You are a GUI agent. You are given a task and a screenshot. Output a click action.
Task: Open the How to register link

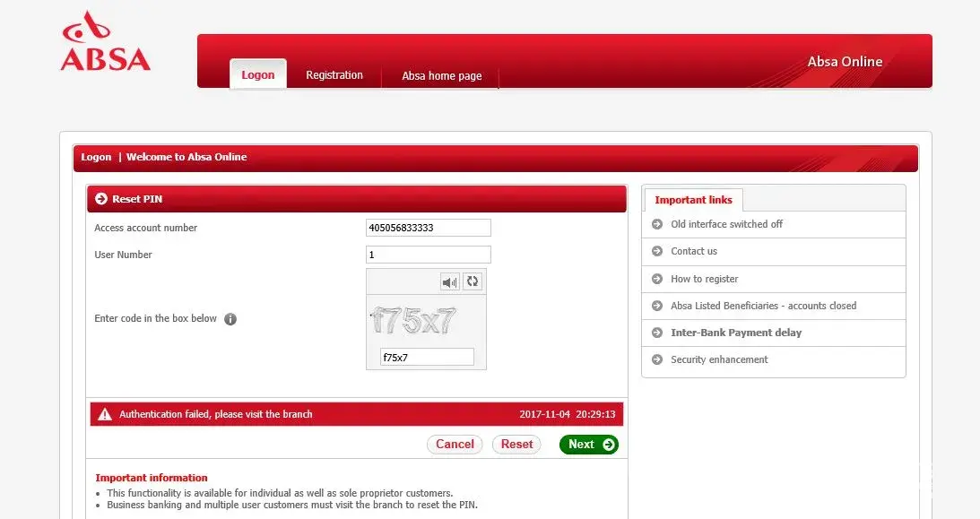pos(705,279)
